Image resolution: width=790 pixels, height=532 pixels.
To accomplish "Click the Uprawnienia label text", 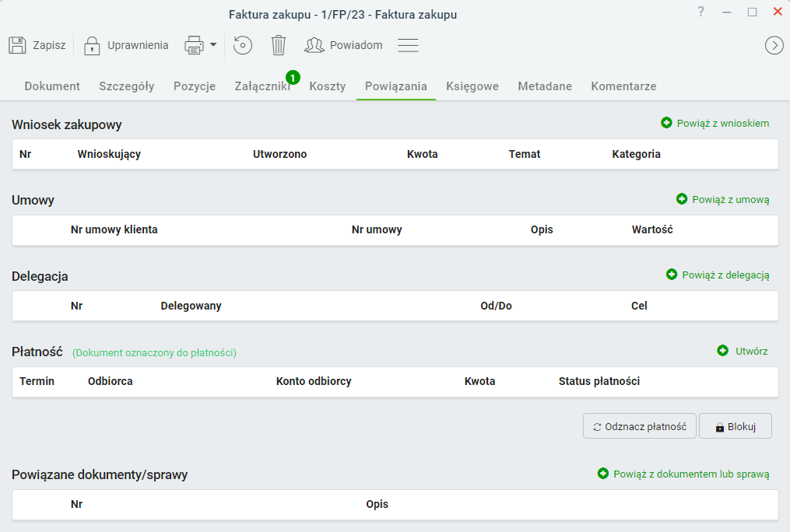I will [x=138, y=45].
